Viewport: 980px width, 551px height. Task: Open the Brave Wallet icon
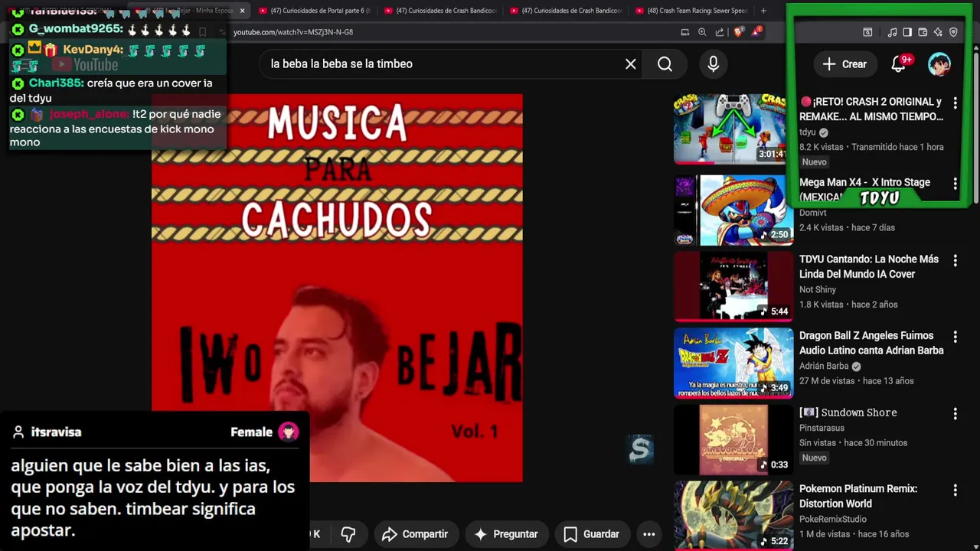point(923,32)
